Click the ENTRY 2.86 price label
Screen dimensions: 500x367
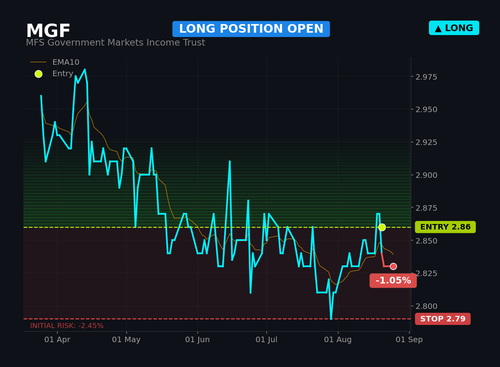(445, 227)
